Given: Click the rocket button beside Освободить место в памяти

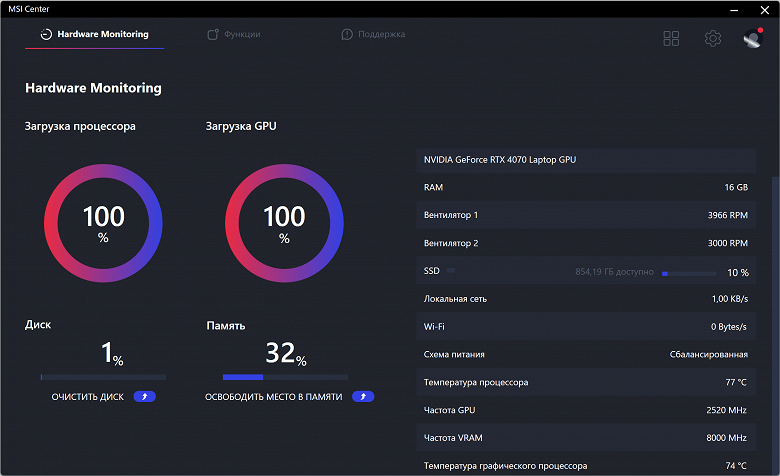Looking at the screenshot, I should [363, 396].
